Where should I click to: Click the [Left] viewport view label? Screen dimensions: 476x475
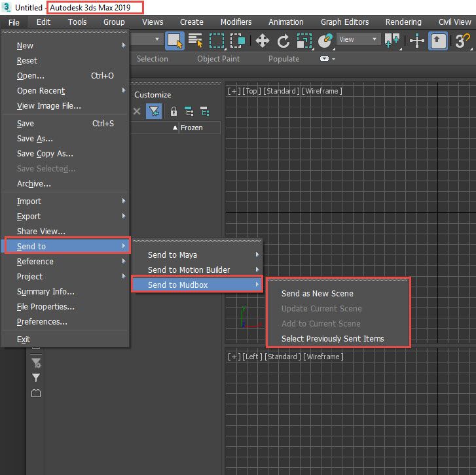pyautogui.click(x=252, y=357)
